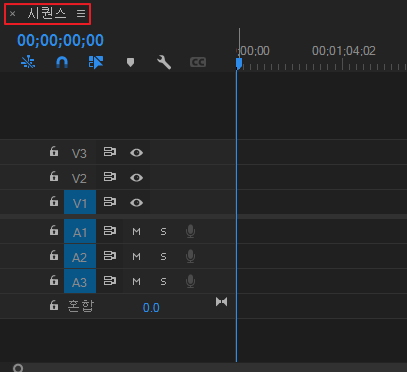The height and width of the screenshot is (372, 407).
Task: Toggle sync lock on V1
Action: point(110,202)
